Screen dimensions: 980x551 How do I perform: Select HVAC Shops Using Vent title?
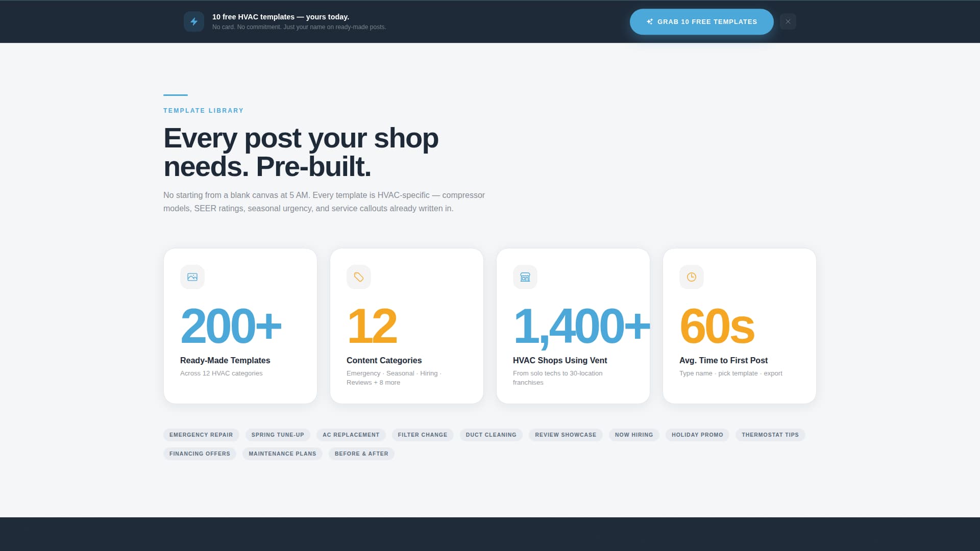coord(560,360)
